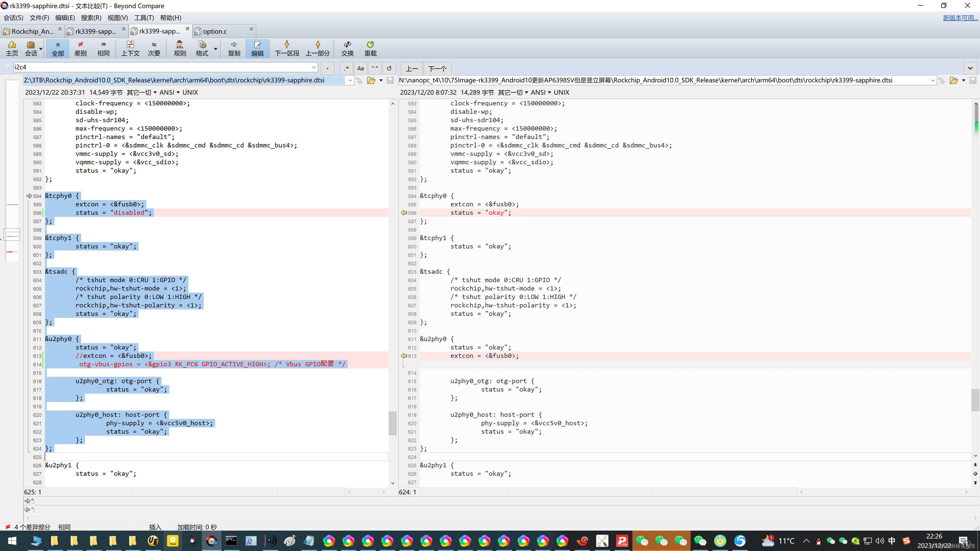Click the Swap sides (交换) icon
The width and height of the screenshot is (980, 551).
pos(347,48)
